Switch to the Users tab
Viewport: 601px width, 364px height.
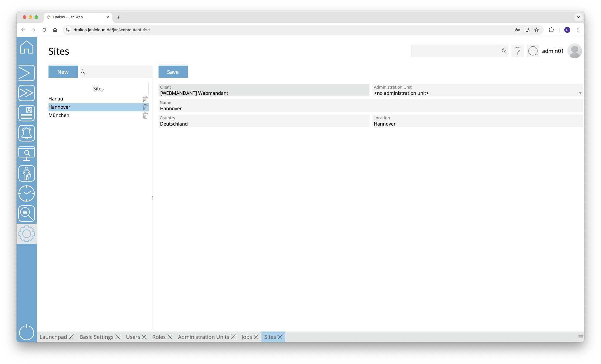pyautogui.click(x=133, y=337)
